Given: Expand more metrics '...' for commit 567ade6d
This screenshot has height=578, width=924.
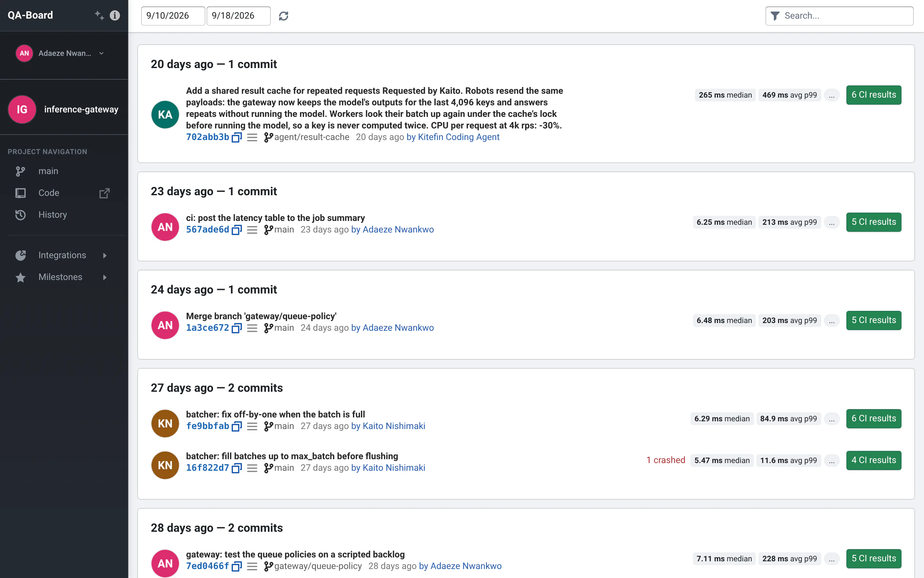Looking at the screenshot, I should point(832,222).
